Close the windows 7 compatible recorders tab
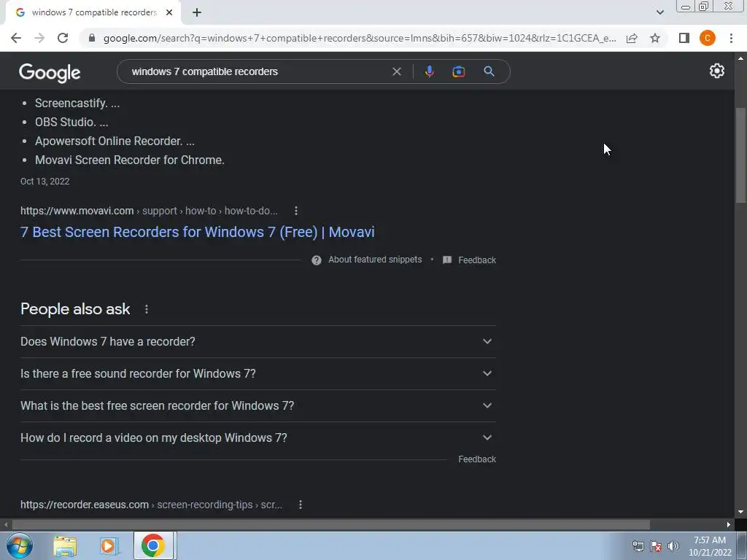 (x=169, y=12)
